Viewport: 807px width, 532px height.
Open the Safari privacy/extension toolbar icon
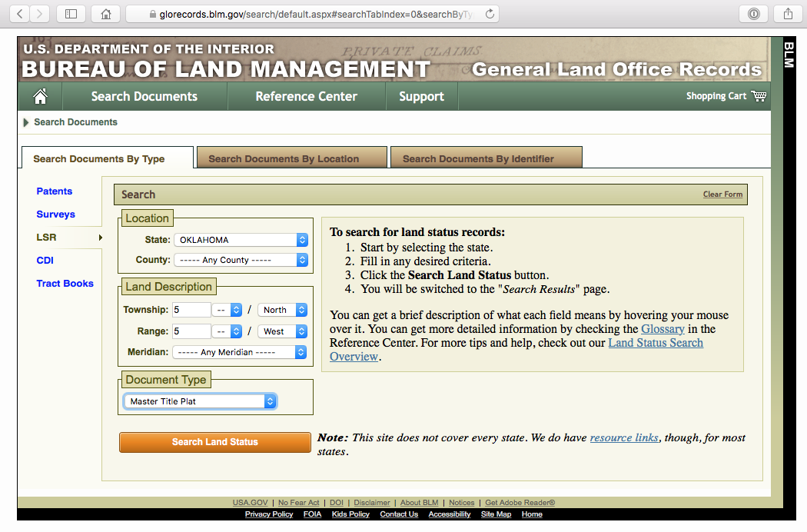coord(753,14)
